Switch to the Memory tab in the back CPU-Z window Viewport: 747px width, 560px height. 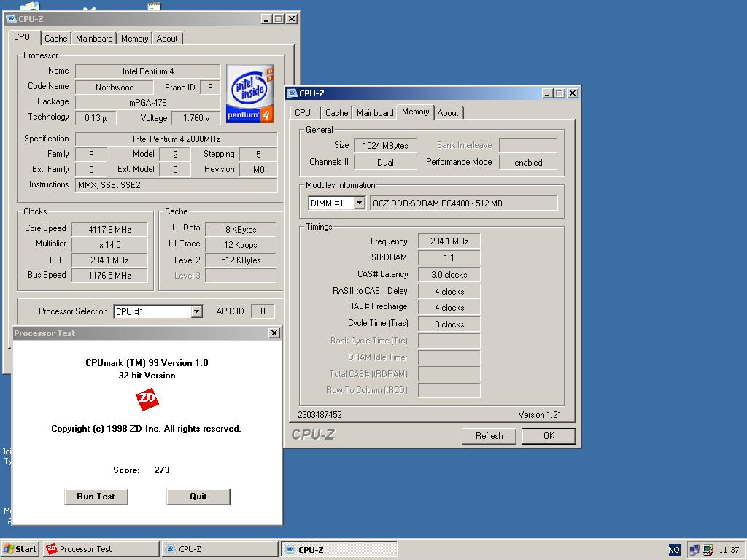(134, 39)
